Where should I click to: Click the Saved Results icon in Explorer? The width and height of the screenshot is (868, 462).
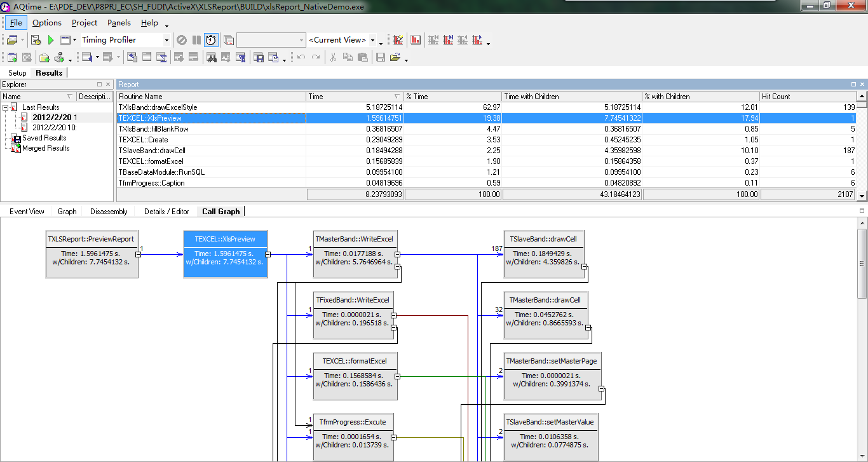click(16, 138)
